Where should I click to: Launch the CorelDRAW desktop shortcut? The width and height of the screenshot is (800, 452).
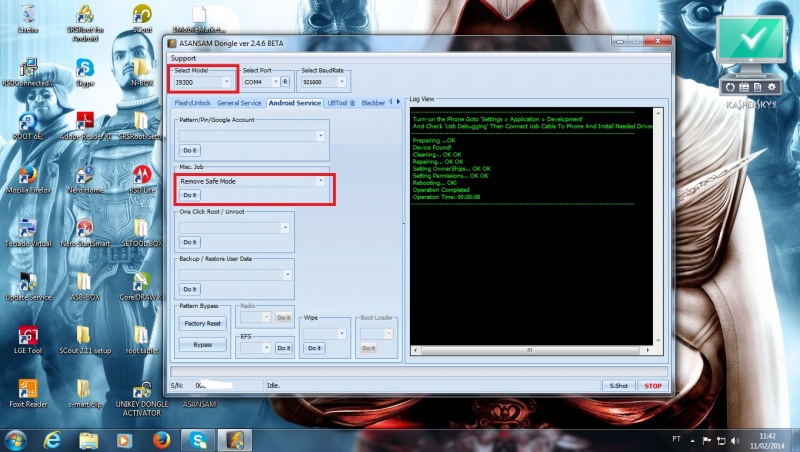point(141,287)
